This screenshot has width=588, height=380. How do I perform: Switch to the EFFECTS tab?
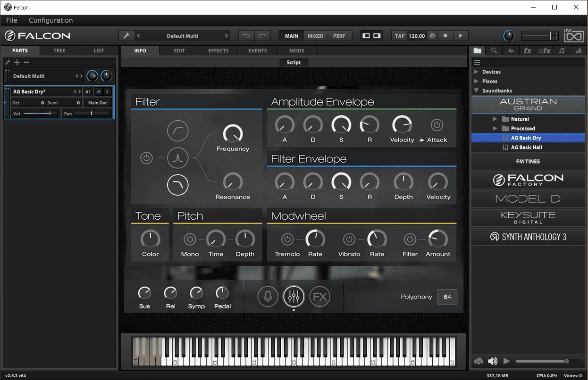click(x=218, y=50)
